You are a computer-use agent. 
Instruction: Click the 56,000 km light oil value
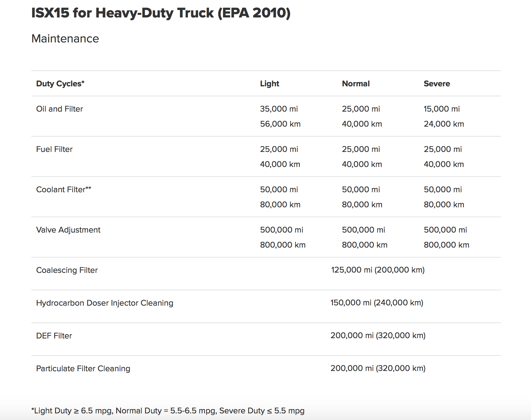[280, 124]
